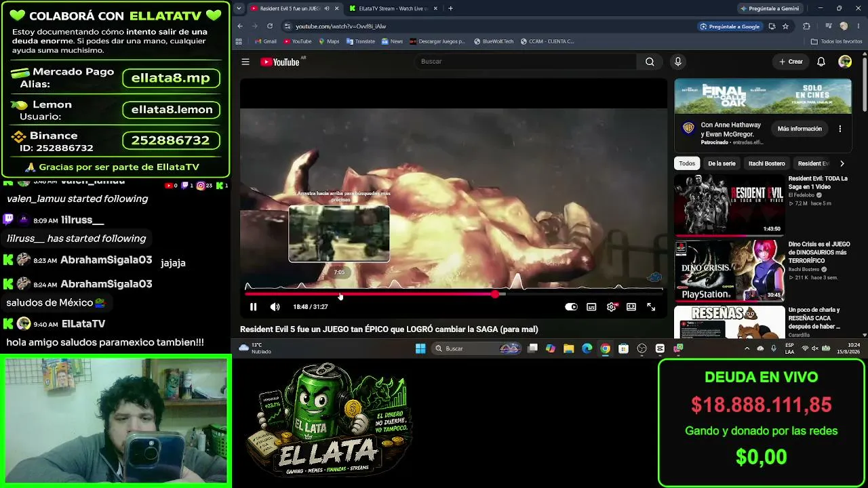Mute the audio indicator on the YouTube tab

(326, 8)
